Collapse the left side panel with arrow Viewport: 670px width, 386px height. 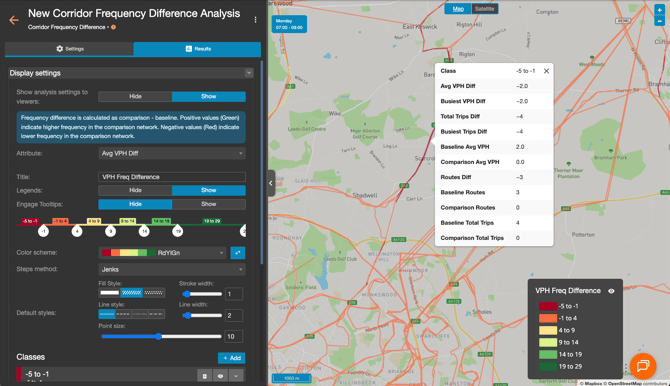pyautogui.click(x=271, y=183)
